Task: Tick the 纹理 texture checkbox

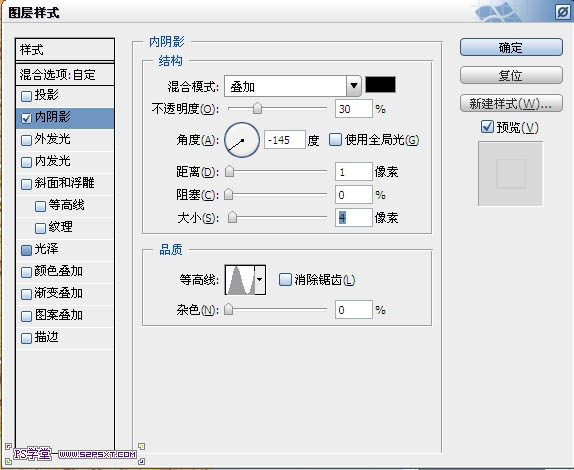Action: point(40,228)
